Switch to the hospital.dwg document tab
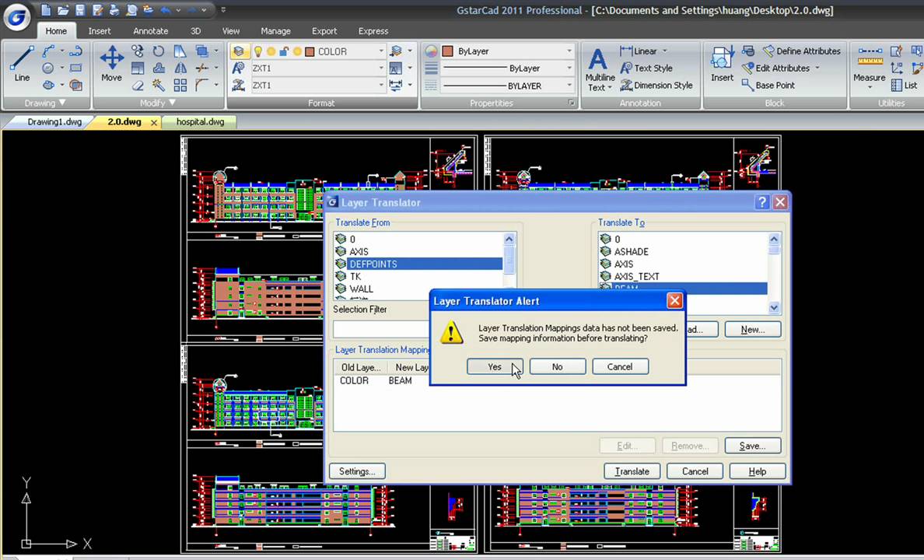The image size is (924, 560). pyautogui.click(x=201, y=122)
